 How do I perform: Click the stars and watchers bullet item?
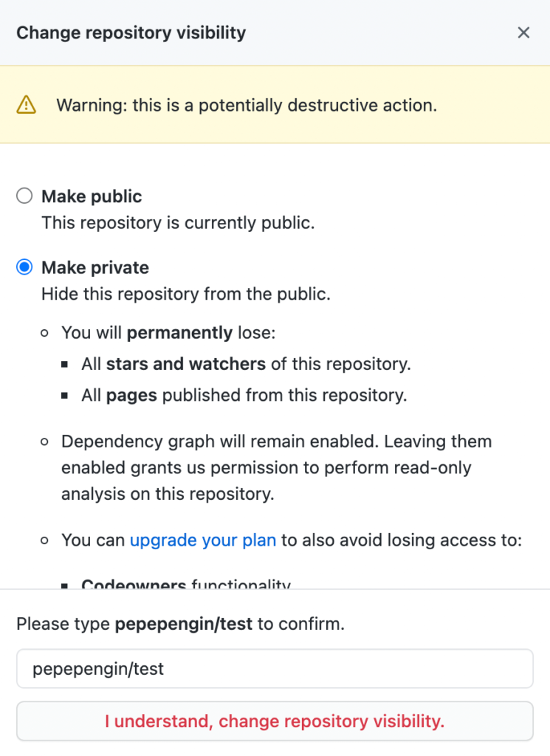tap(246, 364)
